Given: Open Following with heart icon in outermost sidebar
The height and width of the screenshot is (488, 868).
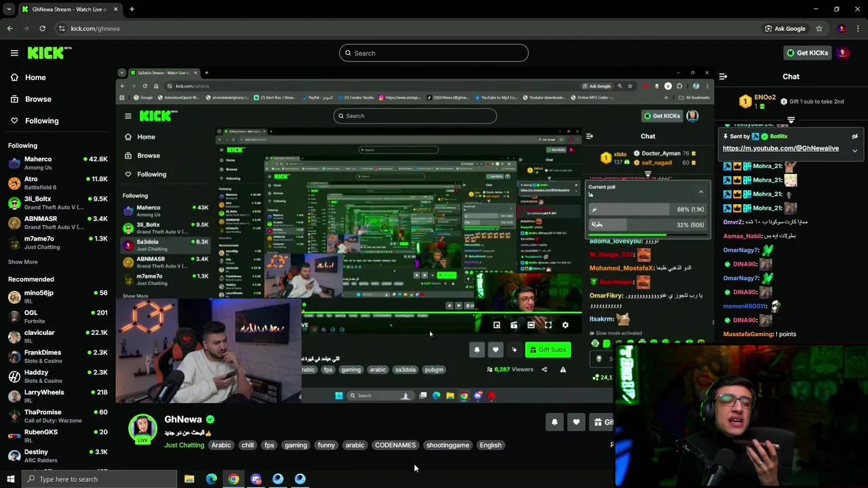Looking at the screenshot, I should [x=41, y=121].
